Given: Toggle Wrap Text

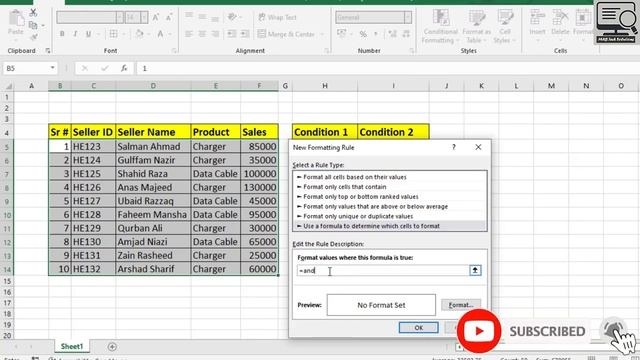Looking at the screenshot, I should pyautogui.click(x=277, y=17).
